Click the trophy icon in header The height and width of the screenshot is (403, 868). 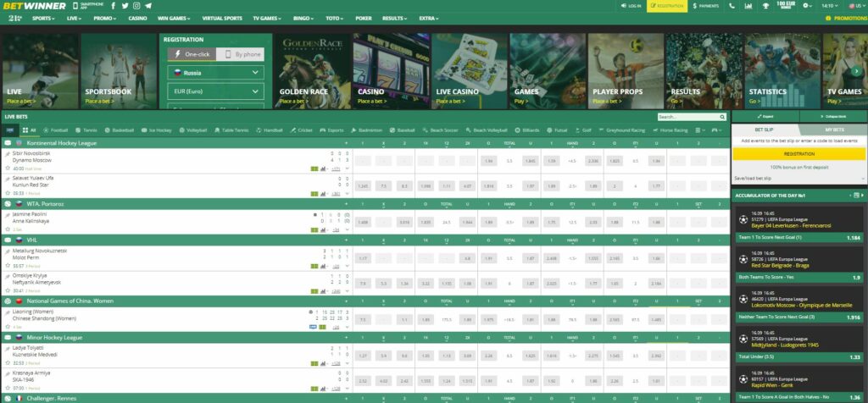(765, 6)
